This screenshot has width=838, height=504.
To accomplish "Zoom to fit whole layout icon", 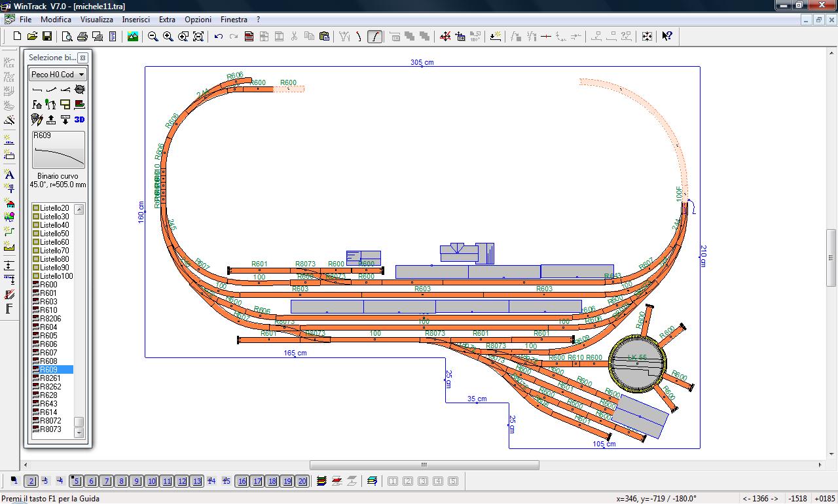I will [198, 37].
